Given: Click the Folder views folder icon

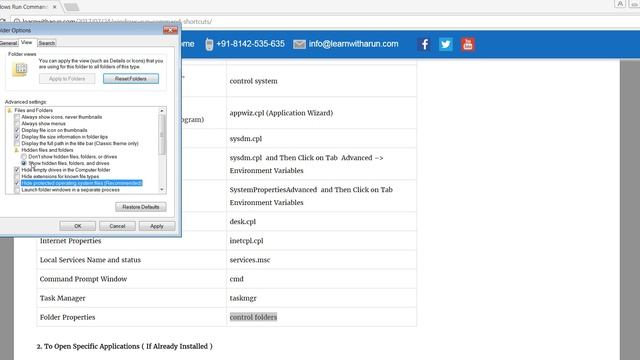Looking at the screenshot, I should [x=20, y=69].
